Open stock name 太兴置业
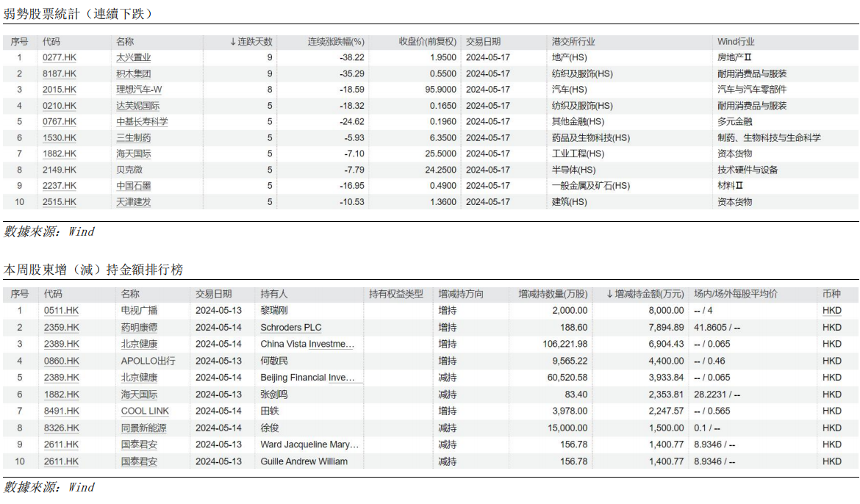This screenshot has height=504, width=860. (133, 57)
